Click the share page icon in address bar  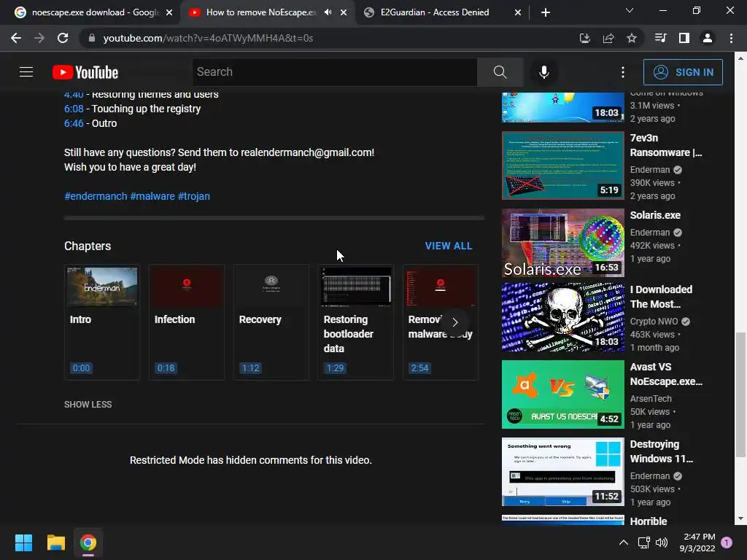click(x=608, y=38)
